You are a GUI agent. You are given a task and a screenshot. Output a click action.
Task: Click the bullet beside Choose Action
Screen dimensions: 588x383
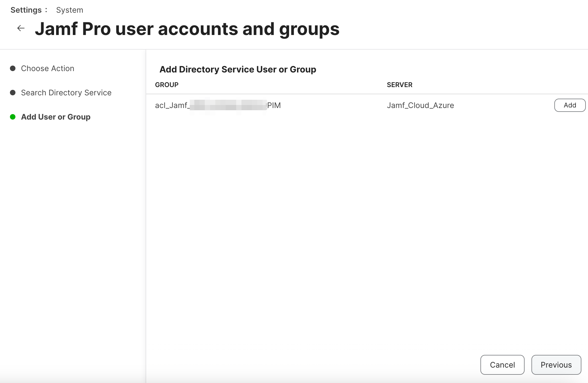click(x=13, y=68)
